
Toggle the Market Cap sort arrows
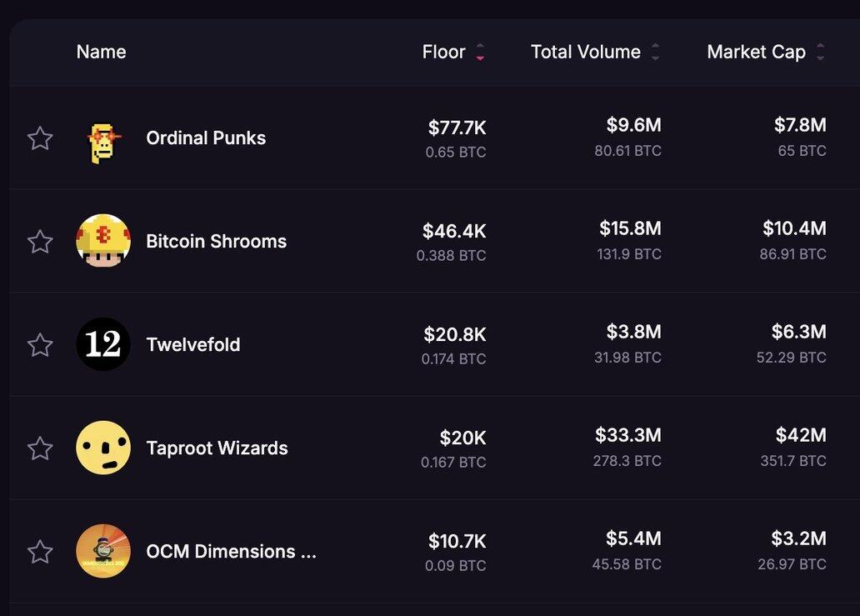(820, 53)
